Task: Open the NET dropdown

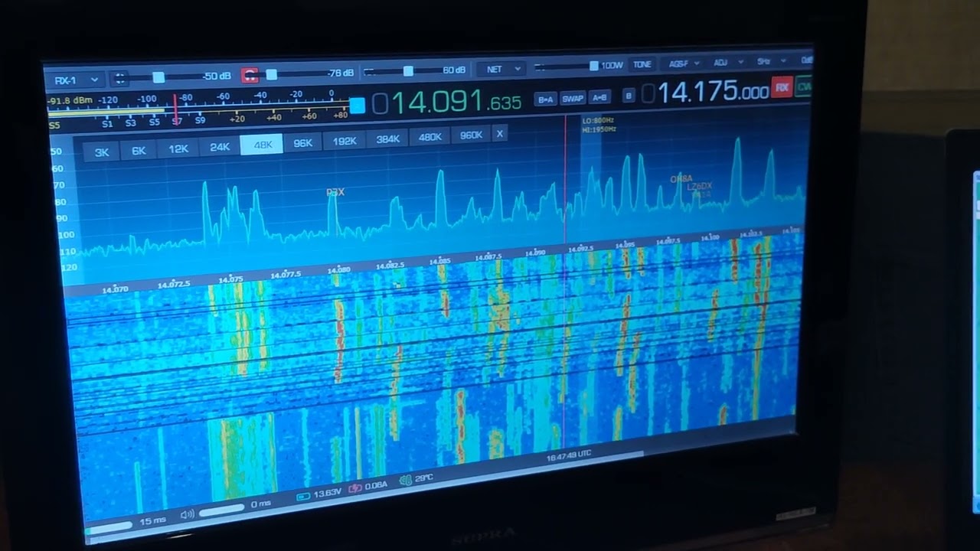Action: [x=502, y=69]
